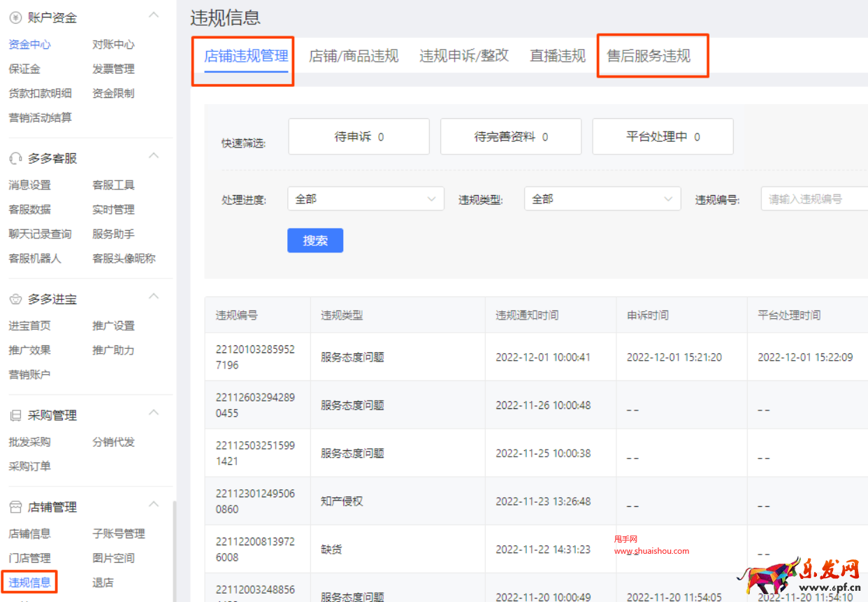Open the 违规申诉/整改 tab
The width and height of the screenshot is (868, 602).
[464, 56]
